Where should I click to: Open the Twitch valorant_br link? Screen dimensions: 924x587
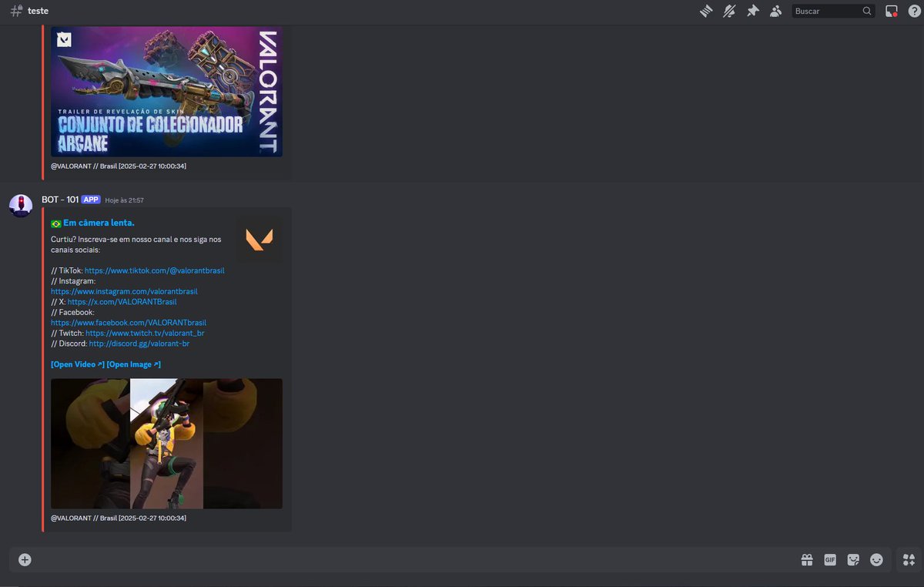click(x=145, y=333)
